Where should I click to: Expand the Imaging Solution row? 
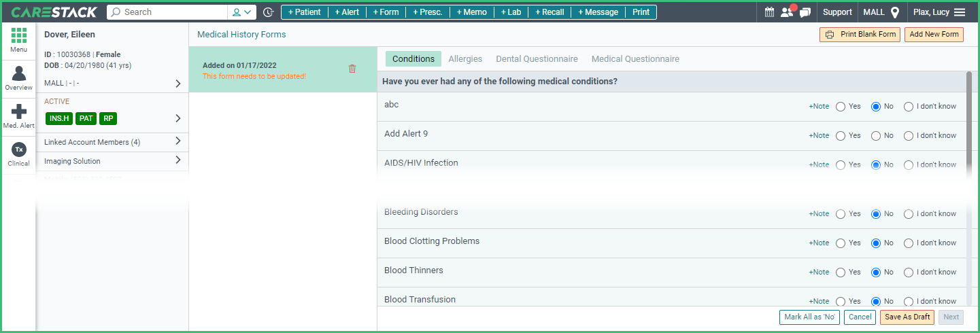178,160
